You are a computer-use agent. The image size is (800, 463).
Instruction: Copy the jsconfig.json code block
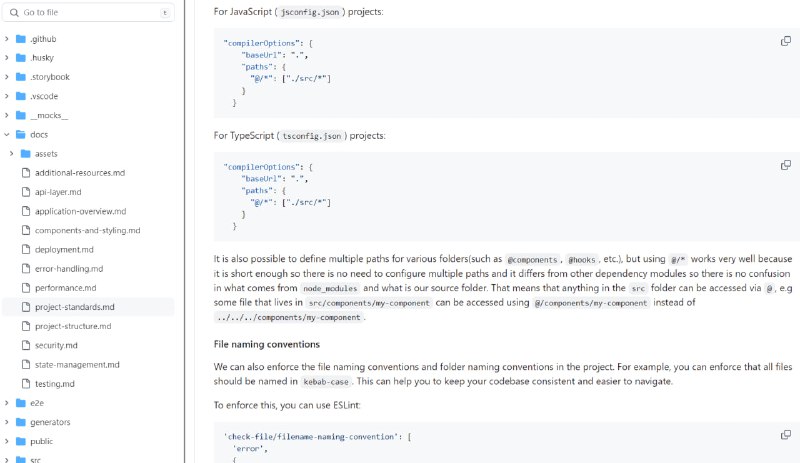pos(785,41)
